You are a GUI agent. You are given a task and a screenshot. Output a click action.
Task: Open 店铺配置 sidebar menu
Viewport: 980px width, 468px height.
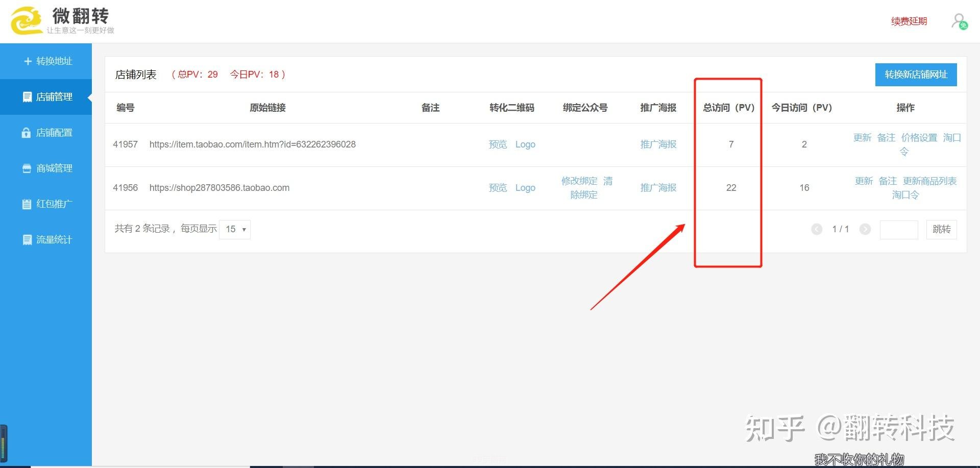click(x=46, y=133)
